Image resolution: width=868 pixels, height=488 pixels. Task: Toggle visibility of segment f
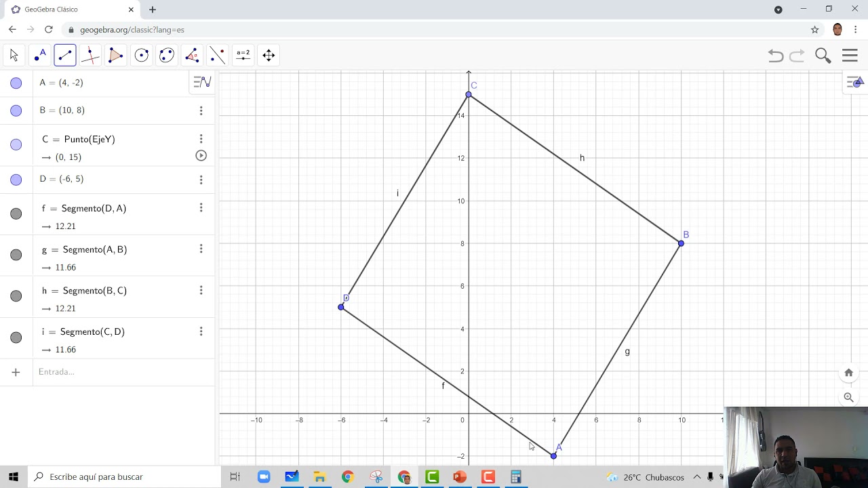[16, 213]
